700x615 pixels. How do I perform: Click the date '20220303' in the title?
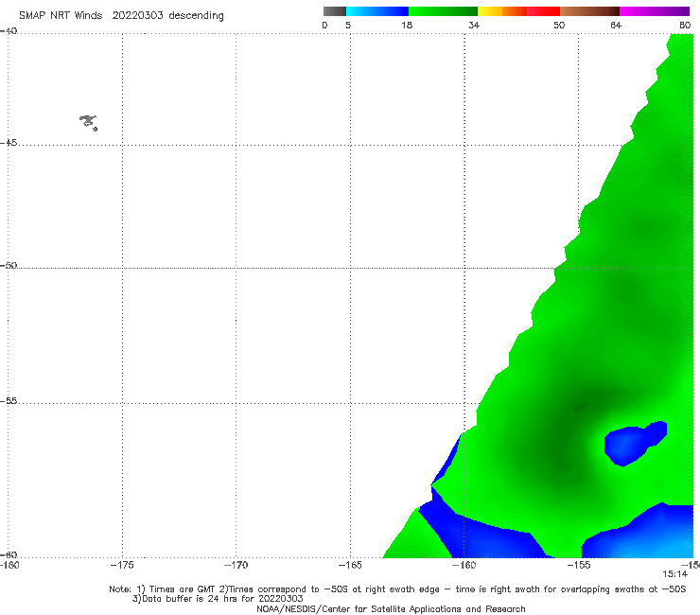pos(137,15)
